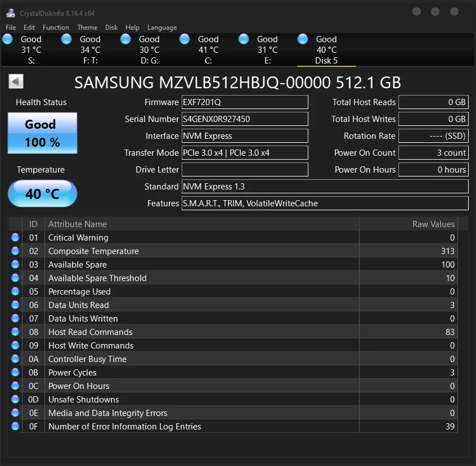Switch to the D: G: disk tab
The height and width of the screenshot is (466, 476).
(149, 50)
